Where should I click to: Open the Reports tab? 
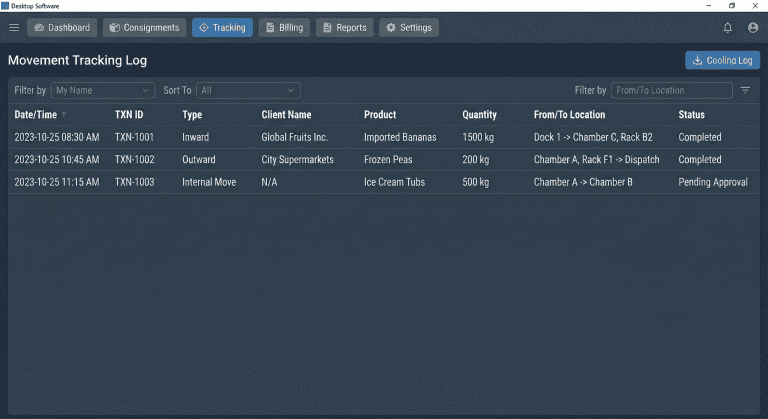pyautogui.click(x=345, y=28)
